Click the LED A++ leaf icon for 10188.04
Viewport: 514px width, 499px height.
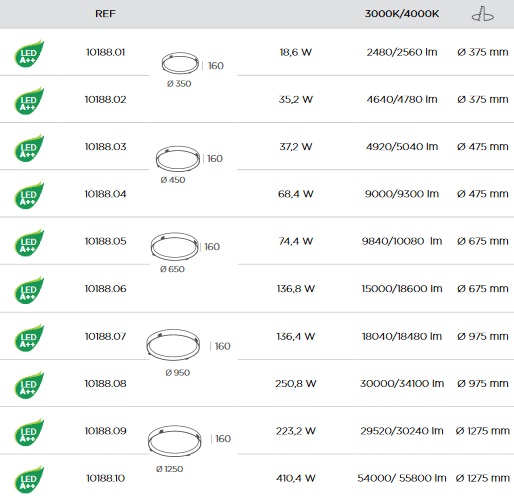[29, 195]
